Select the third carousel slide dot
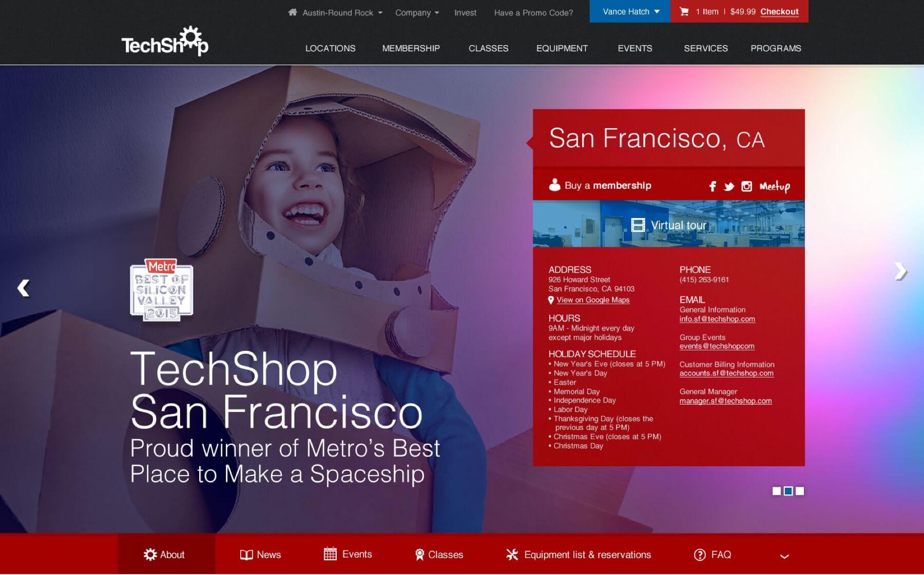This screenshot has height=575, width=924. pos(800,491)
